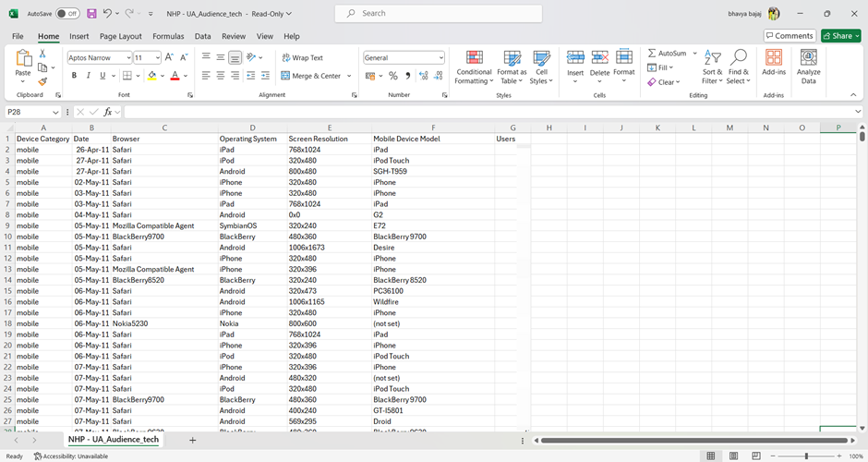Image resolution: width=868 pixels, height=462 pixels.
Task: Expand the Name Box dropdown arrow
Action: [x=55, y=112]
